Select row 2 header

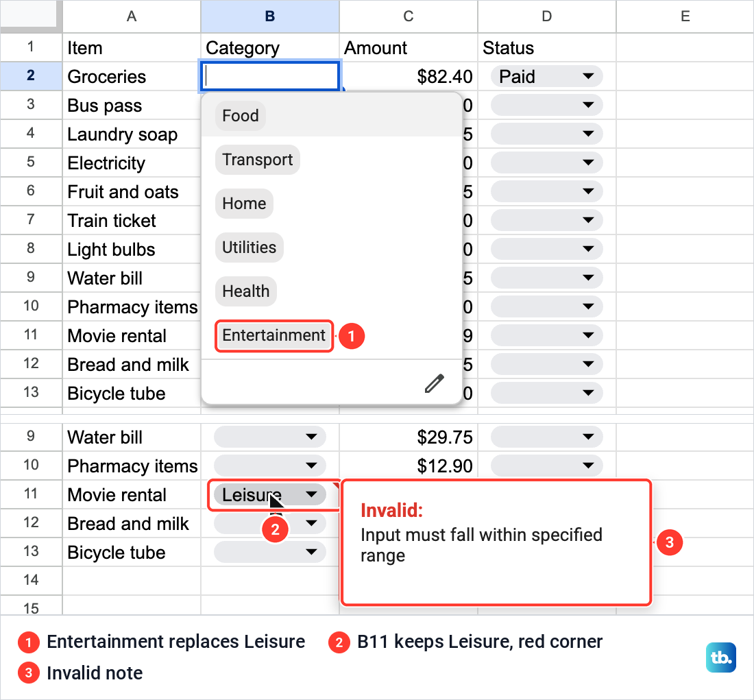point(31,75)
